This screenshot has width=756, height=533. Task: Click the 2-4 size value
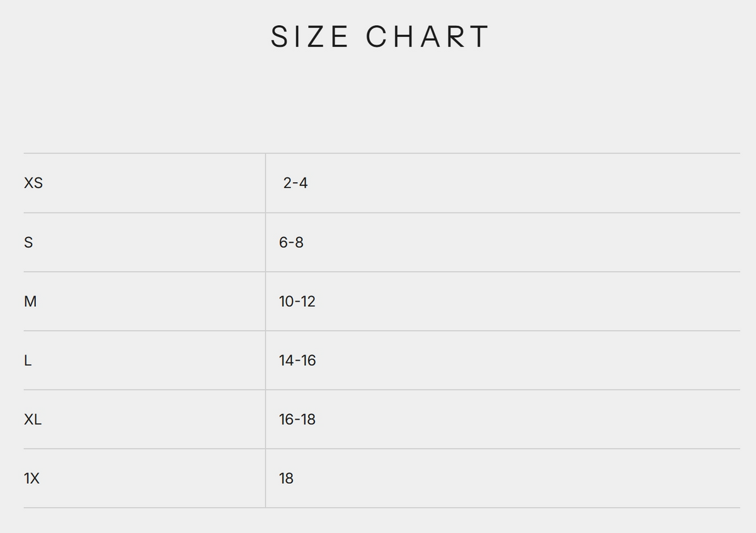(x=295, y=183)
